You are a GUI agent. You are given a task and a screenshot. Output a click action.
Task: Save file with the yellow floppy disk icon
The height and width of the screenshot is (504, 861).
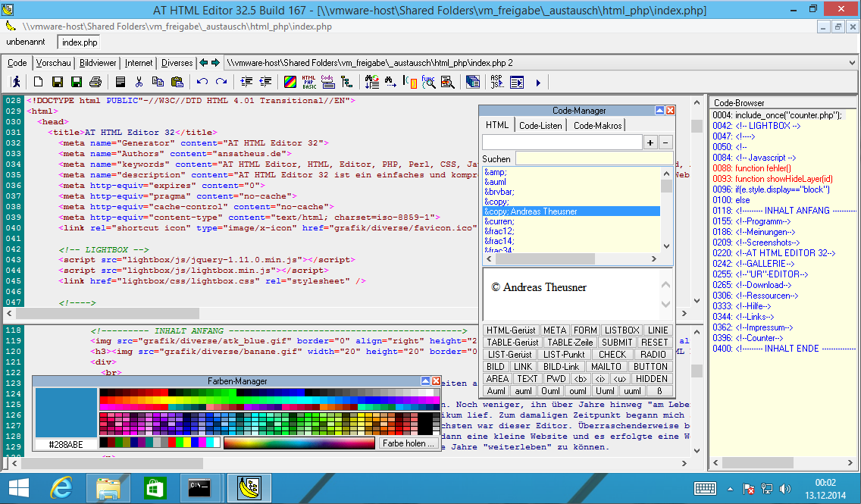point(57,83)
